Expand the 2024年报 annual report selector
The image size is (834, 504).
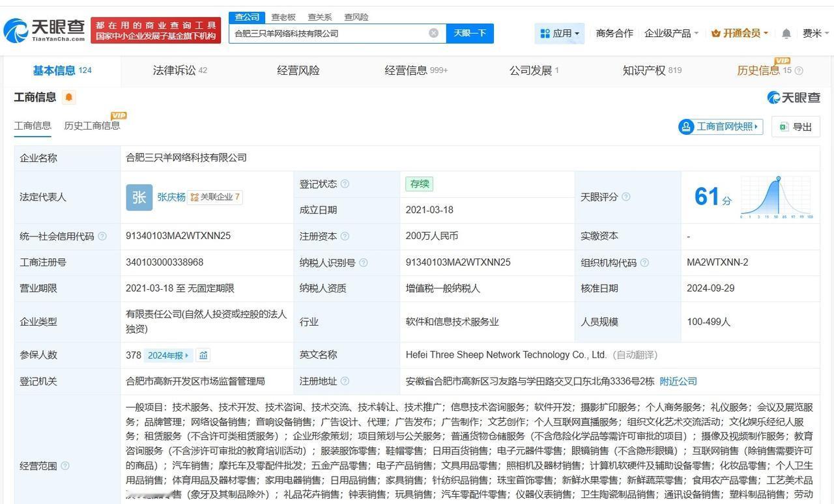click(x=168, y=356)
